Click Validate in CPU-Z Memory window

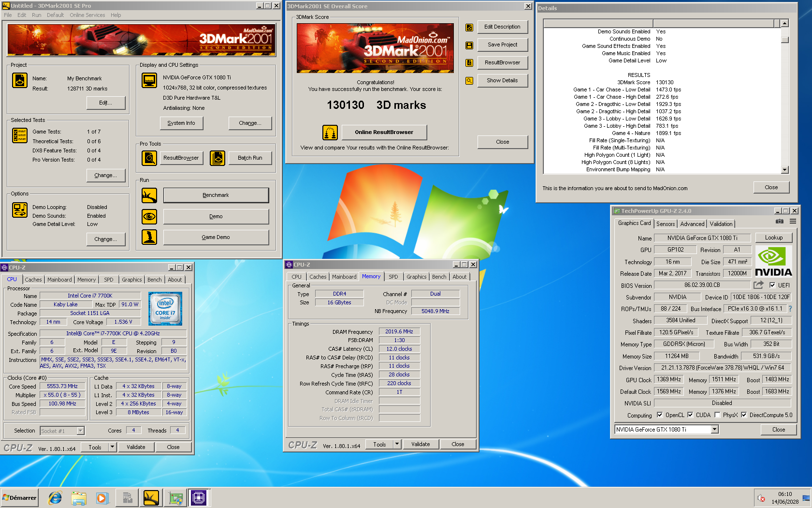[420, 444]
